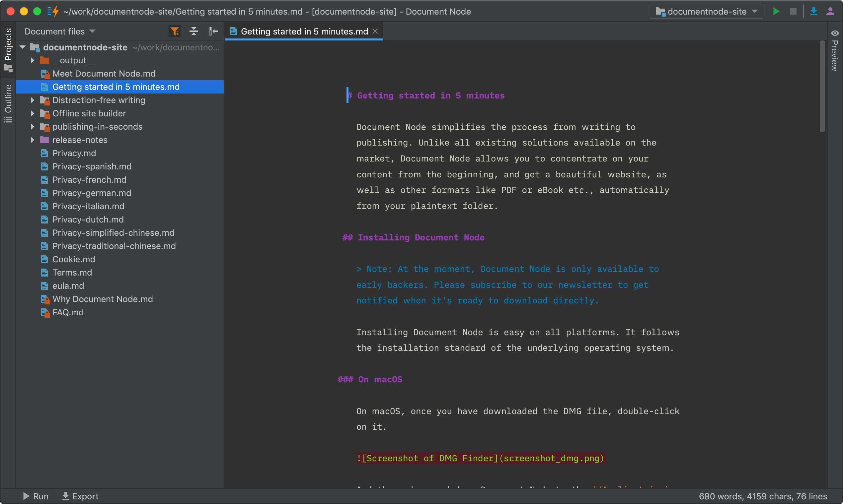Click the file icon of Cookie.md
This screenshot has height=504, width=843.
click(44, 259)
